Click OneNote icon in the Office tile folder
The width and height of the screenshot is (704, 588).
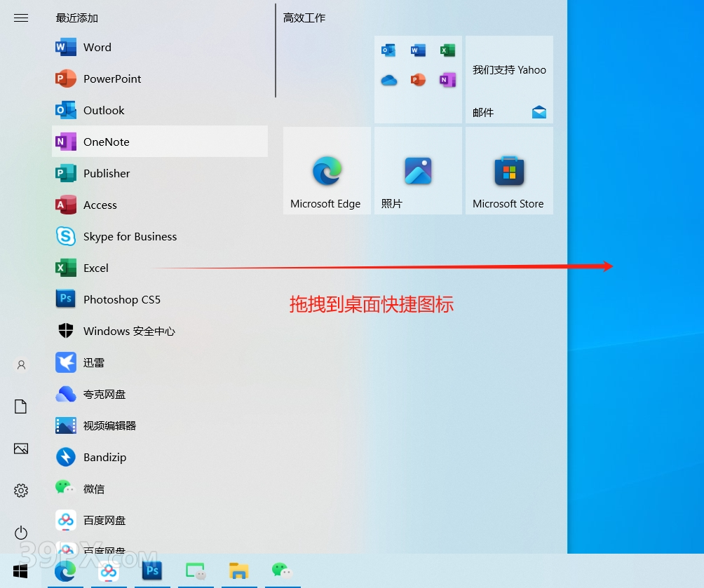tap(447, 80)
